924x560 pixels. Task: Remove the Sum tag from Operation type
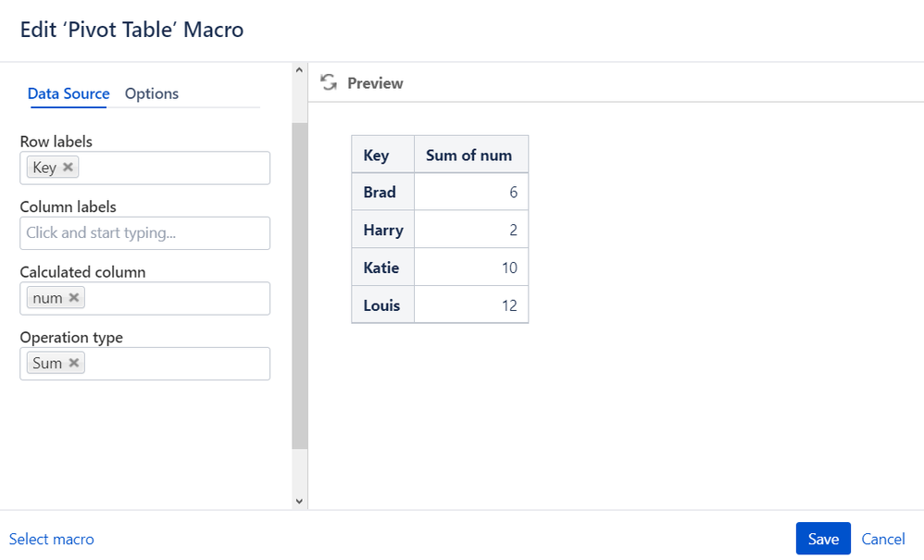coord(73,363)
